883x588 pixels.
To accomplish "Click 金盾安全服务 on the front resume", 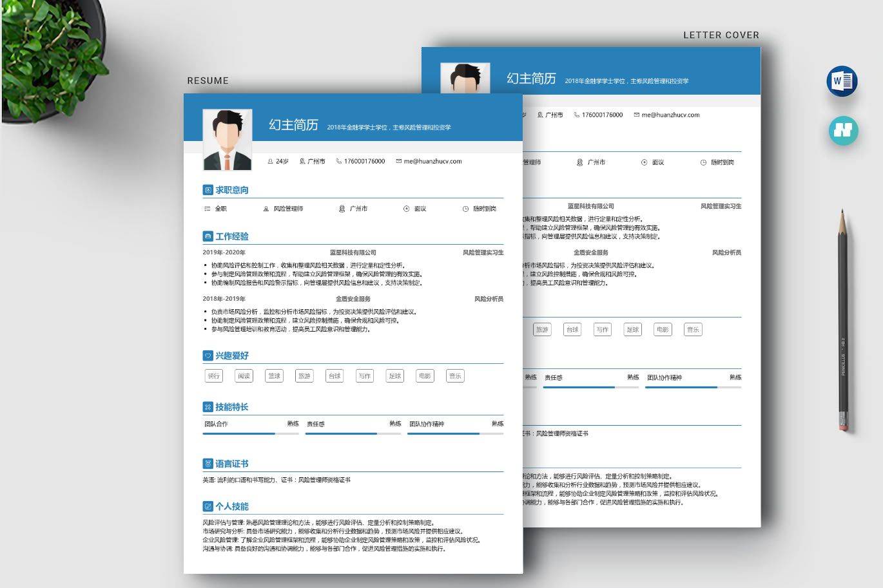I will (x=353, y=299).
